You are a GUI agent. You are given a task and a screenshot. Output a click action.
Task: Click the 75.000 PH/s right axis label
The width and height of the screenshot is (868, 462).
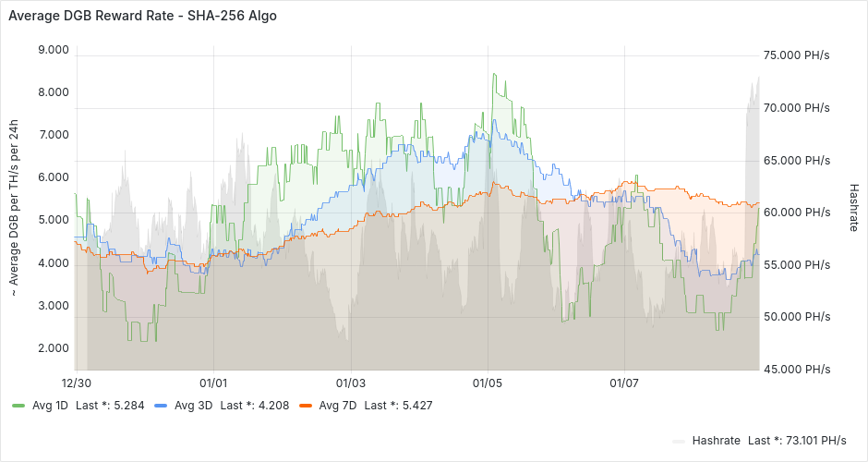coord(798,55)
